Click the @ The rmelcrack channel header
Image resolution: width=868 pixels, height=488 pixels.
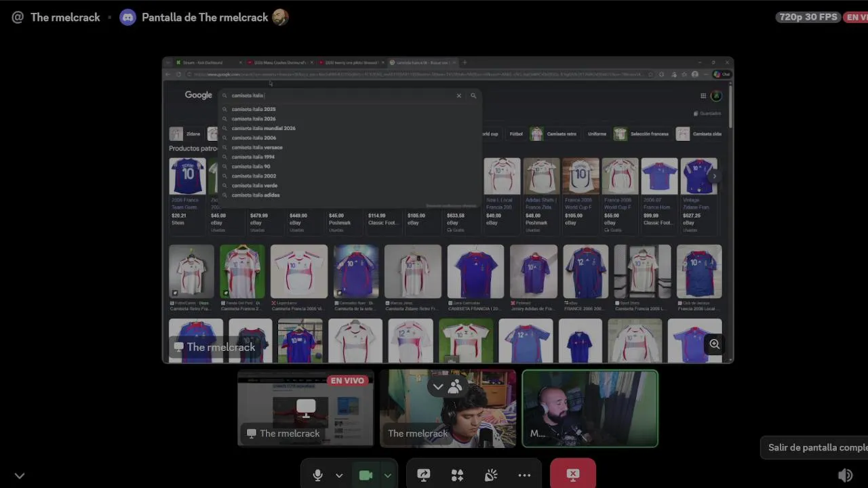click(56, 18)
